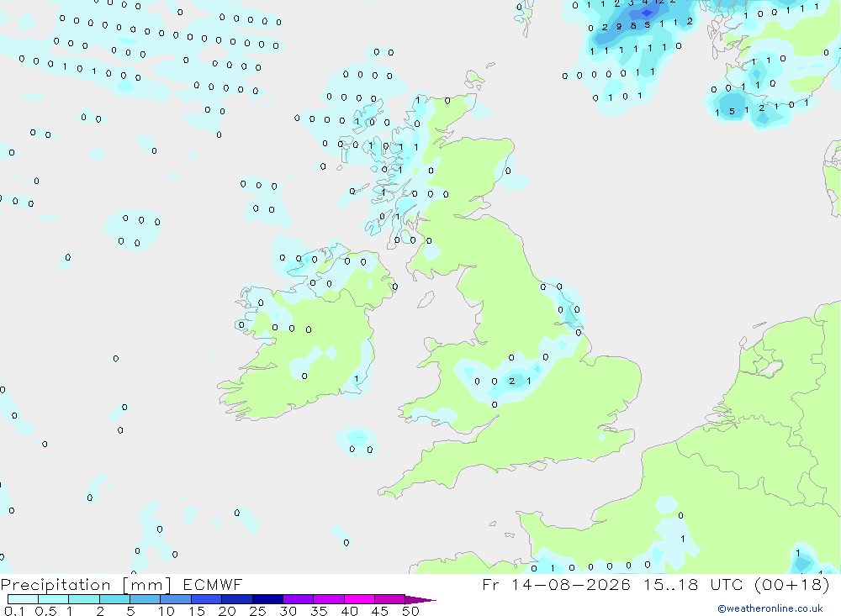The width and height of the screenshot is (841, 616).
Task: Select the 'Precipitation [mm]' title text
Action: coord(86,585)
